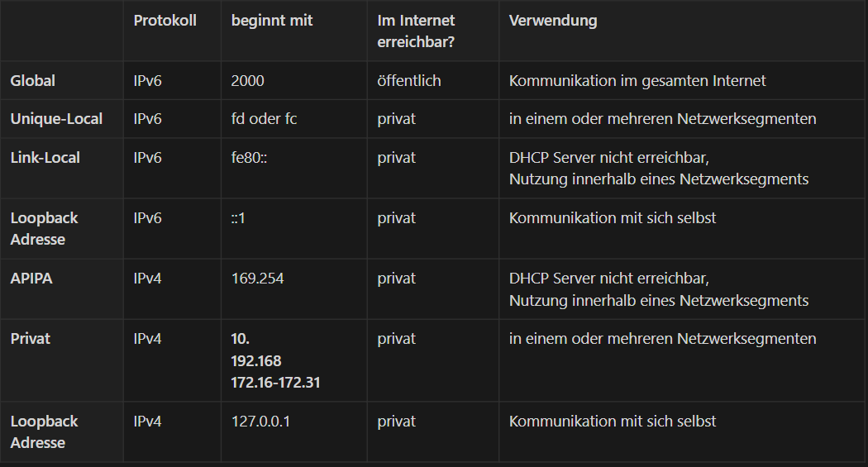868x467 pixels.
Task: Click the "Link-Local" row label
Action: pyautogui.click(x=45, y=157)
